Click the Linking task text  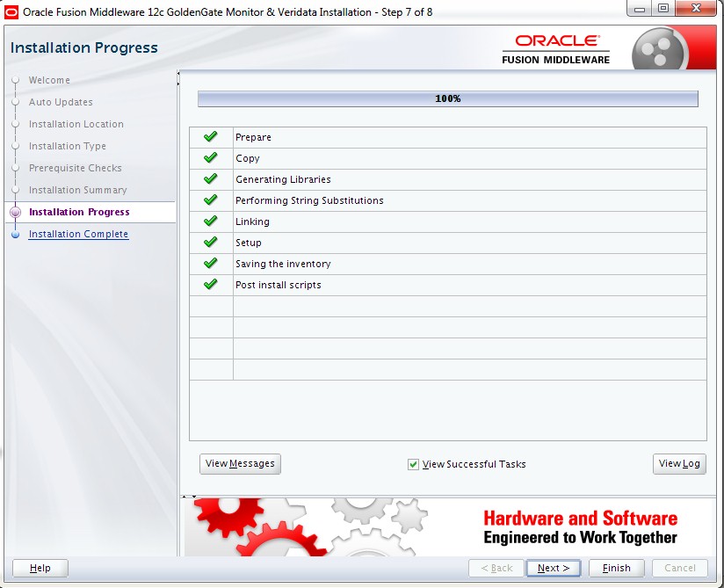pyautogui.click(x=252, y=221)
